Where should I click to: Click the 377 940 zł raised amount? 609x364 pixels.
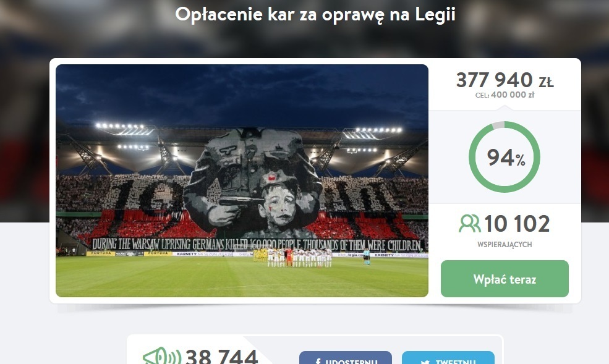tap(505, 80)
